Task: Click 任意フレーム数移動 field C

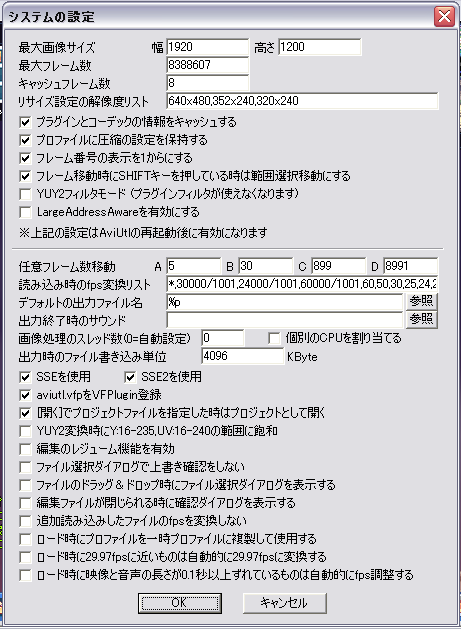Action: 338,266
